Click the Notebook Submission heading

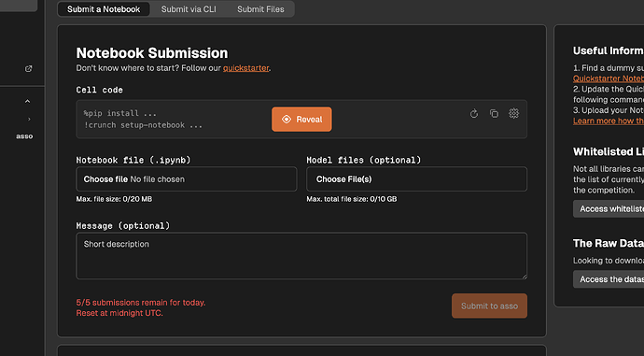tap(152, 53)
